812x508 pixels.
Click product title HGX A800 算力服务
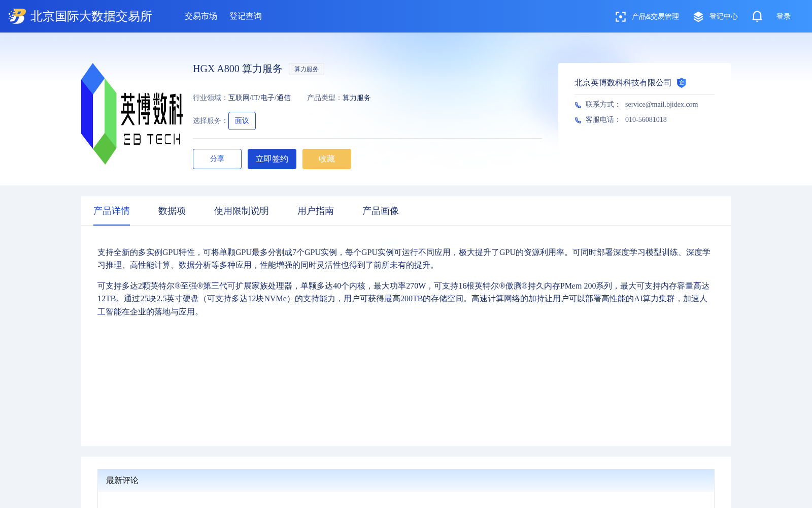click(x=238, y=69)
